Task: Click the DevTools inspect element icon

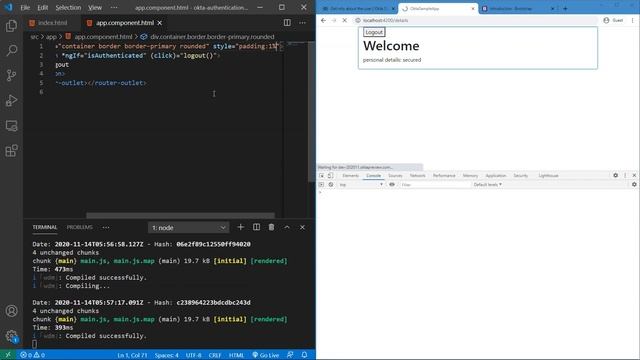Action: [322, 176]
